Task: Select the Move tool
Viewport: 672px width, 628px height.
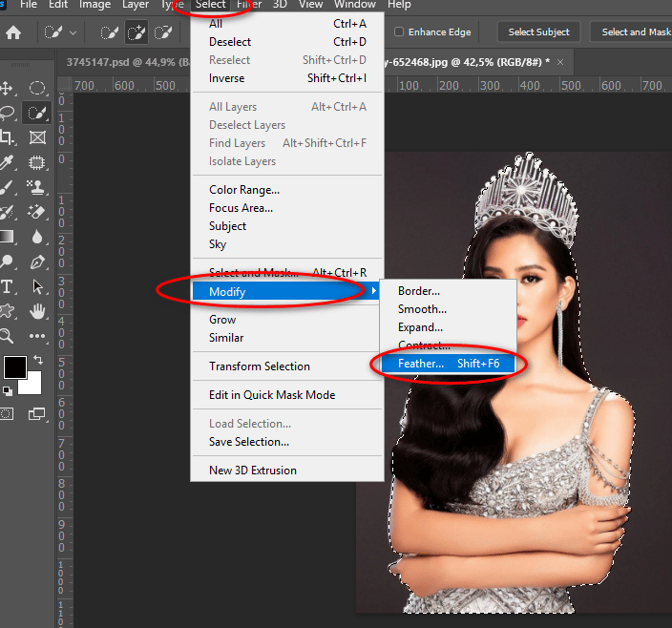Action: coord(8,89)
